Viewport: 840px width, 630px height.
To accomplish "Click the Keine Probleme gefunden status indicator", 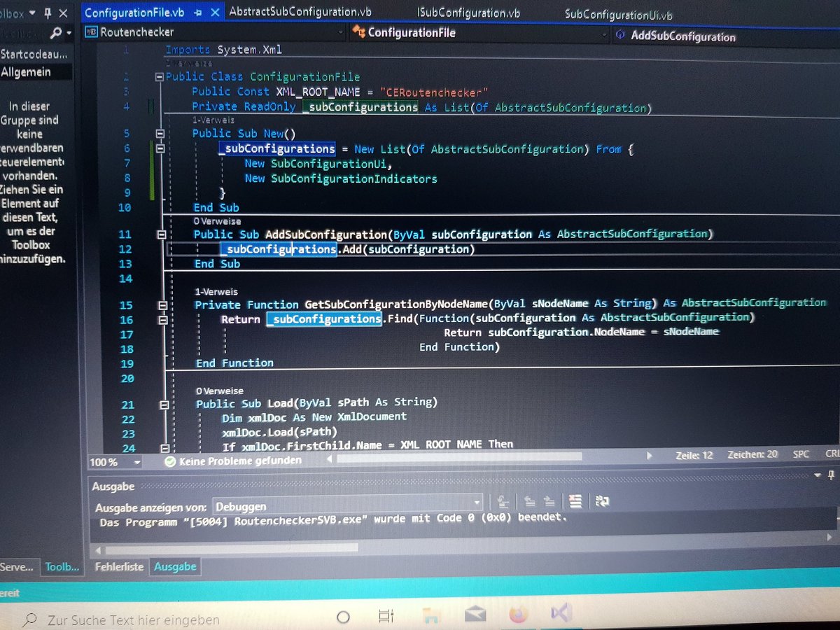I will tap(233, 461).
